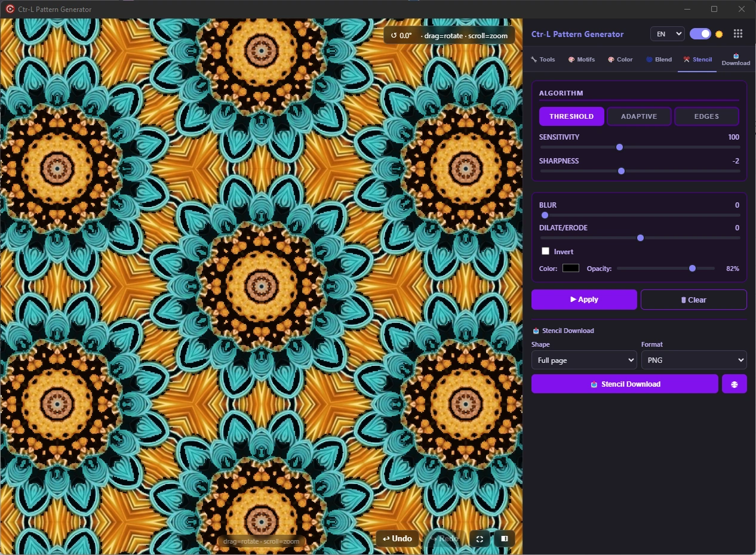Switch to the Color tab
The image size is (756, 555).
pyautogui.click(x=620, y=60)
